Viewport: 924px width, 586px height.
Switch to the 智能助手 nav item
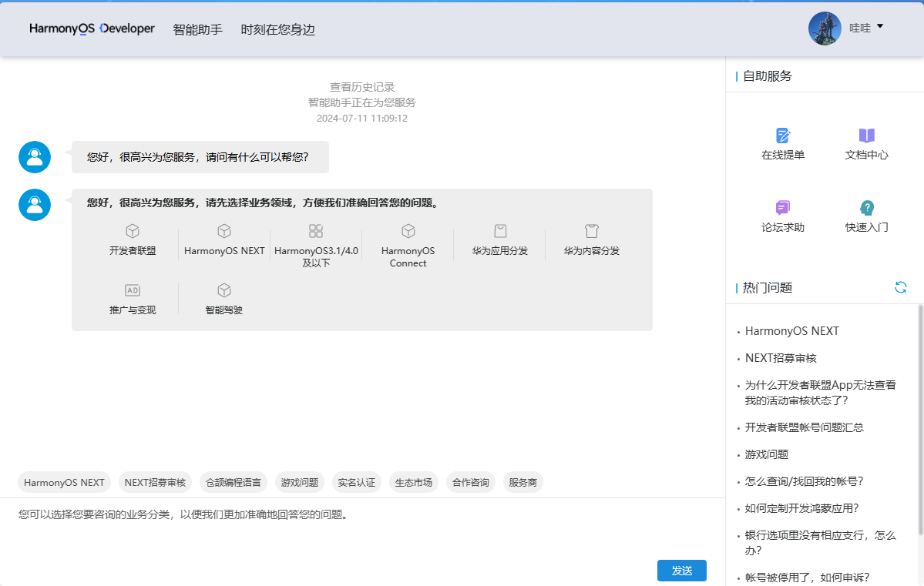197,28
